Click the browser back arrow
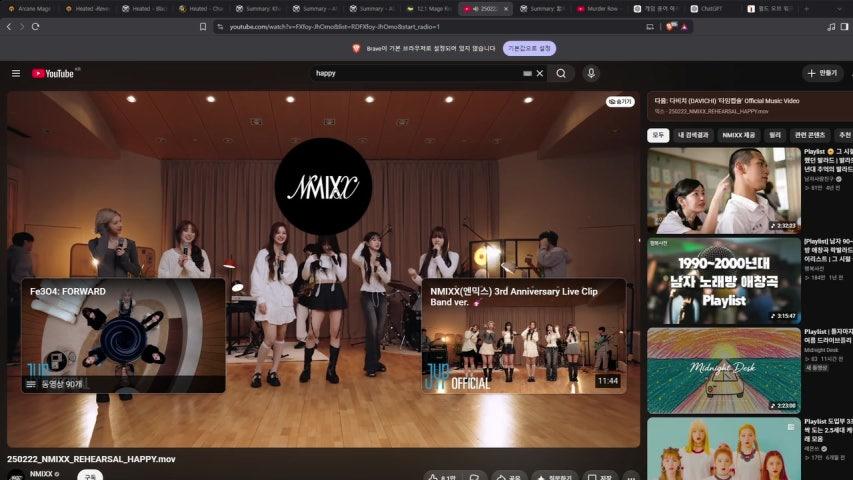Image resolution: width=853 pixels, height=480 pixels. (9, 27)
